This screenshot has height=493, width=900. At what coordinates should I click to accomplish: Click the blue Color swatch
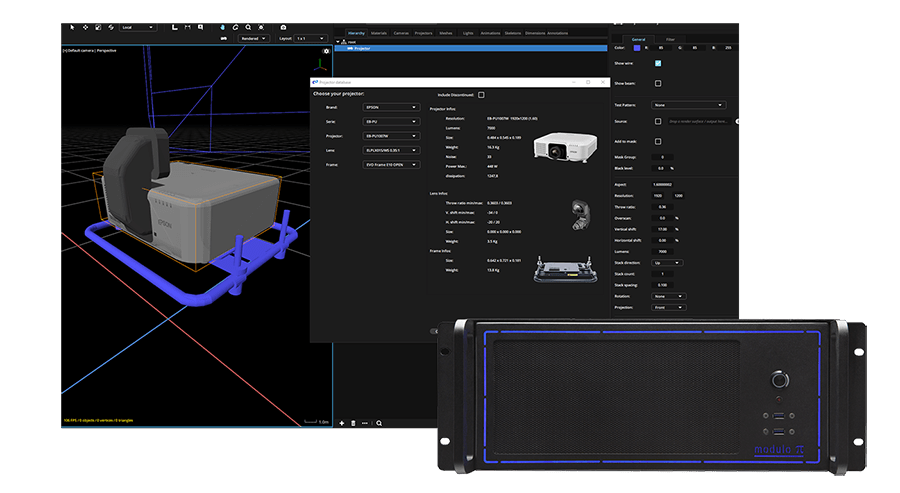click(x=637, y=48)
